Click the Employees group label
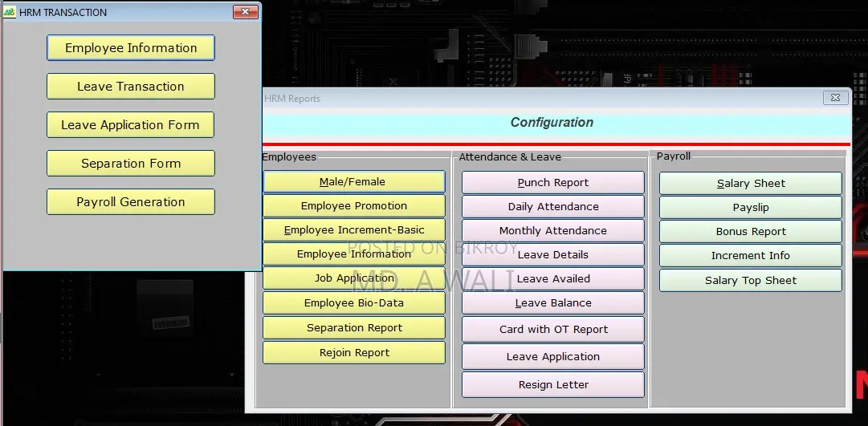Viewport: 868px width, 426px height. (289, 157)
